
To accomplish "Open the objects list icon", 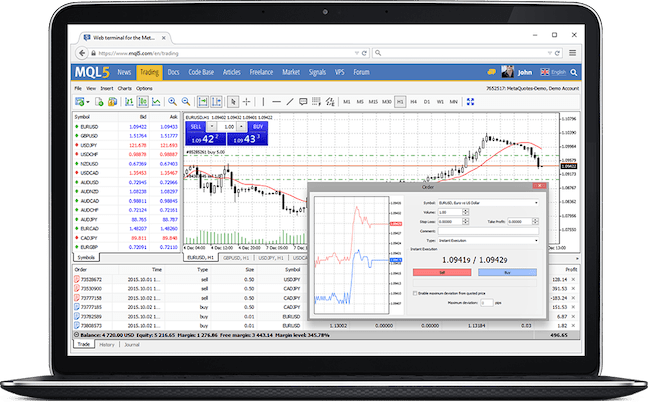I will click(x=330, y=102).
